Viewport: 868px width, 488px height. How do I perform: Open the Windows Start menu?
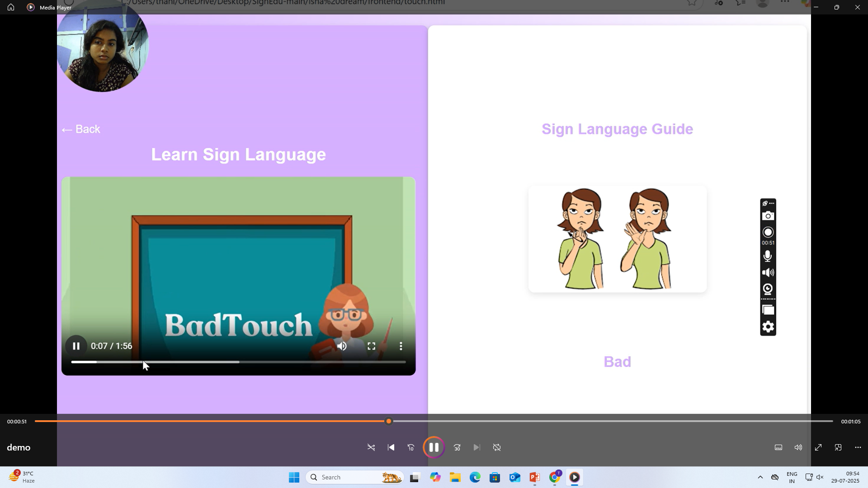294,477
